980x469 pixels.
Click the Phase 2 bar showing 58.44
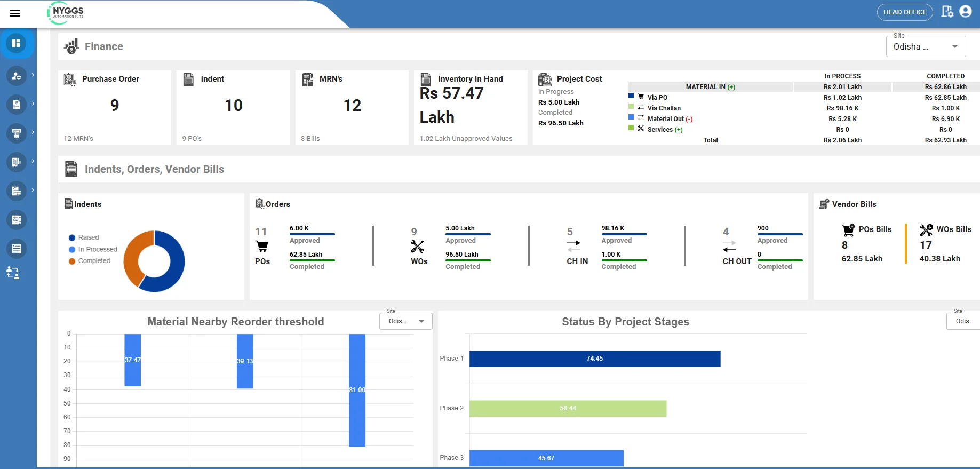568,408
